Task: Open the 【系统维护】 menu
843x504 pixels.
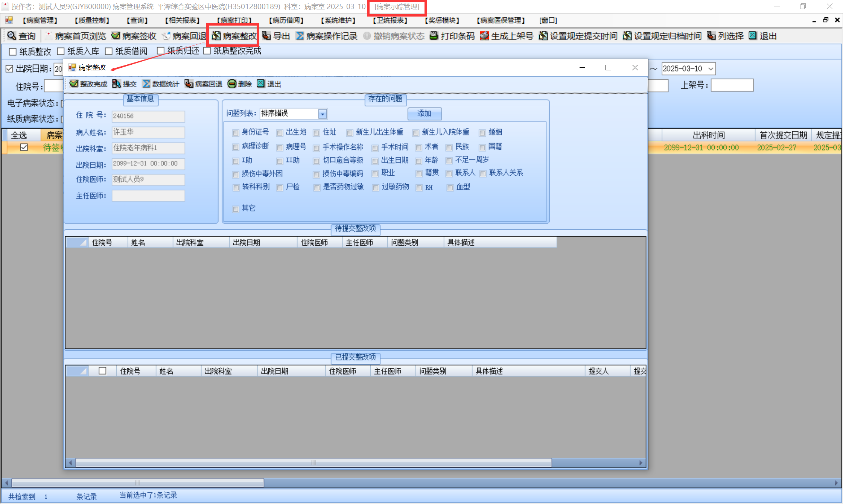Action: pos(338,20)
